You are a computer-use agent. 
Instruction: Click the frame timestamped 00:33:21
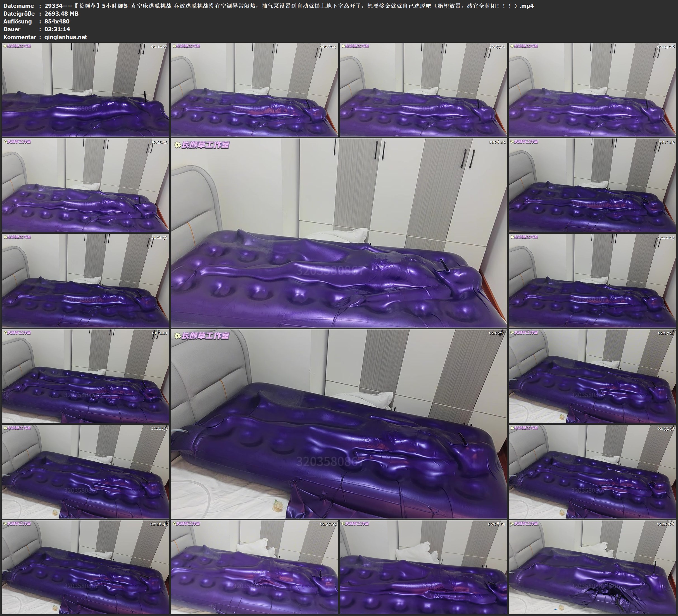(423, 89)
